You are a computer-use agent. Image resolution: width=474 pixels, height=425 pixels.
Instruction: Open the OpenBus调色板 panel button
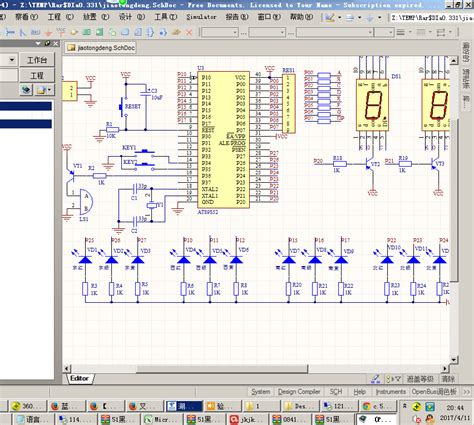[434, 392]
